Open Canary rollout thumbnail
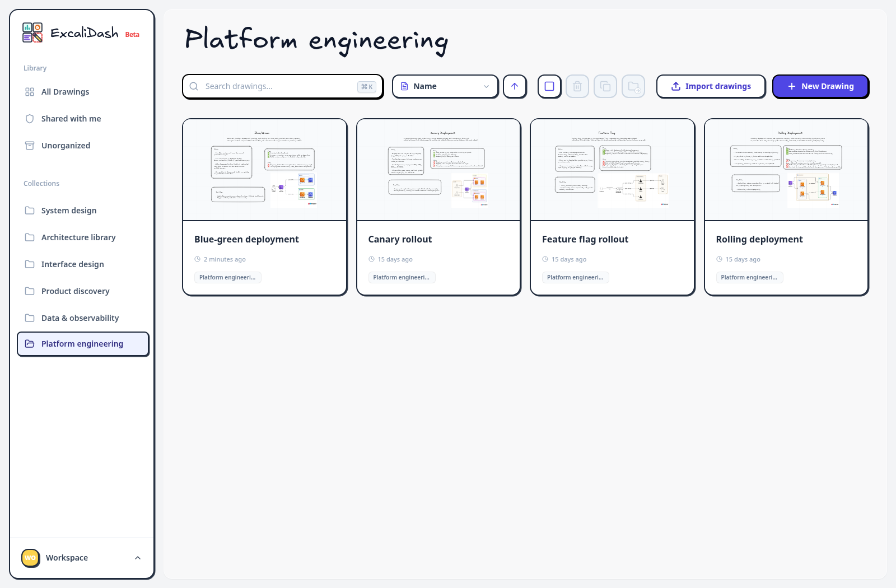896x588 pixels. (438, 170)
